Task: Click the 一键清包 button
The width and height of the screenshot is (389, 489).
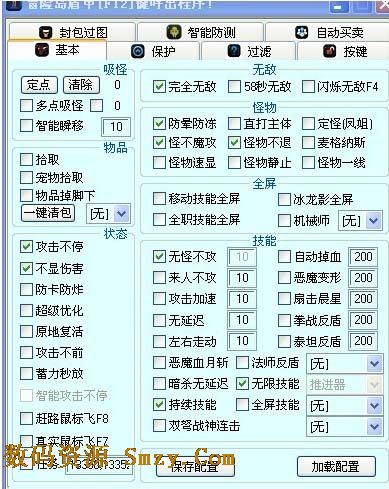Action: click(x=48, y=213)
